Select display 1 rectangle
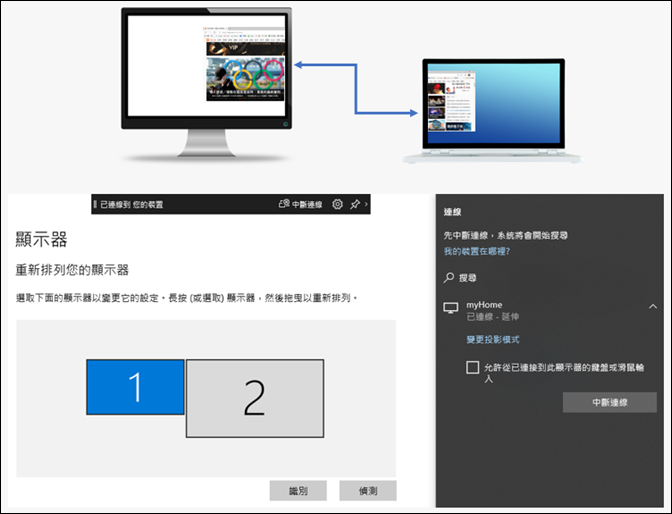This screenshot has height=514, width=672. click(x=135, y=387)
